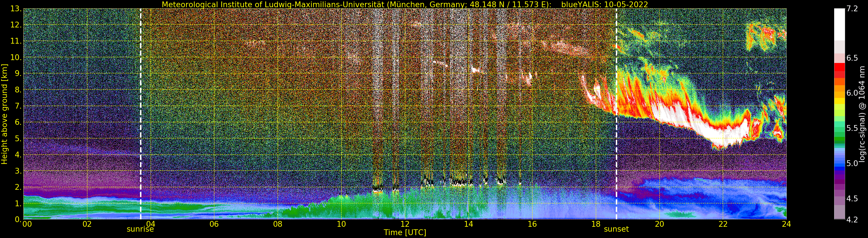The height and width of the screenshot is (238, 868).
Task: Click height axis tick label '11.'
Action: pos(16,41)
